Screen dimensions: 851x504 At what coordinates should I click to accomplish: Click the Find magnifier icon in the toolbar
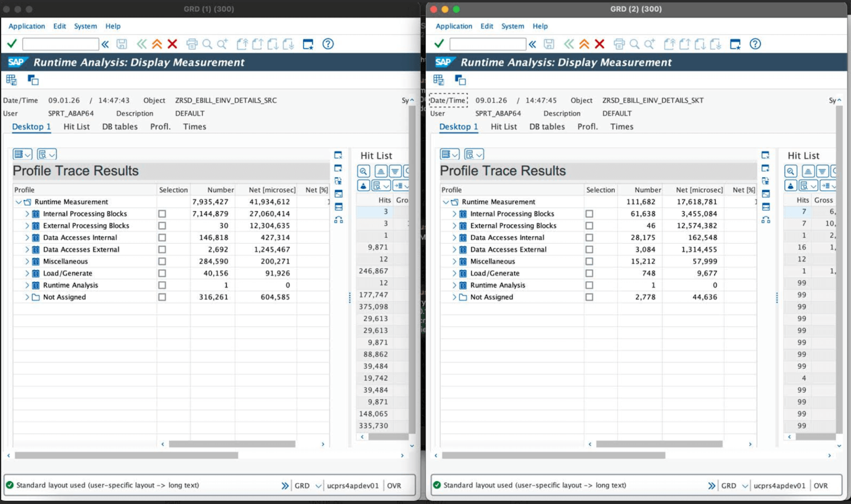pyautogui.click(x=207, y=44)
